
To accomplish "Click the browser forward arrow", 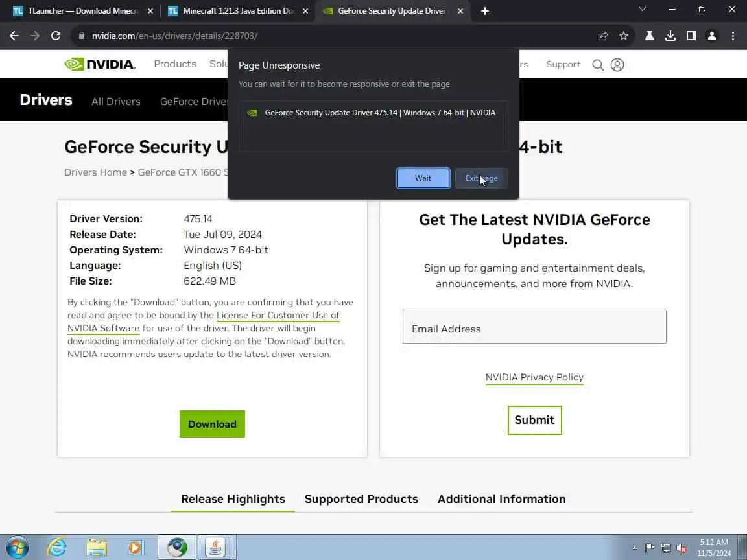I will (x=35, y=36).
